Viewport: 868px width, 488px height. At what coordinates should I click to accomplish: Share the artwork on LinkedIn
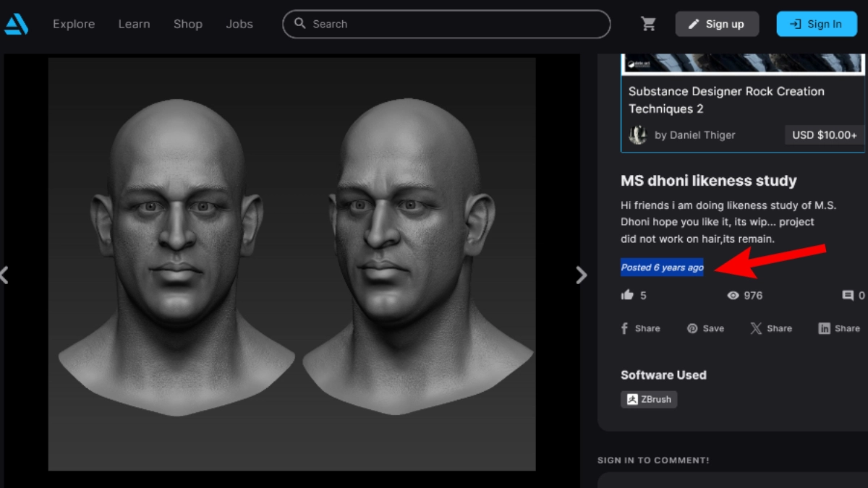[x=838, y=328]
